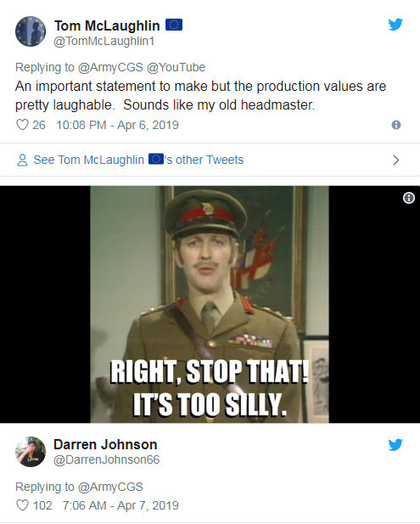Like Tom McLaughlin's tweet with the heart icon
Viewport: 420px width, 524px height.
point(22,125)
